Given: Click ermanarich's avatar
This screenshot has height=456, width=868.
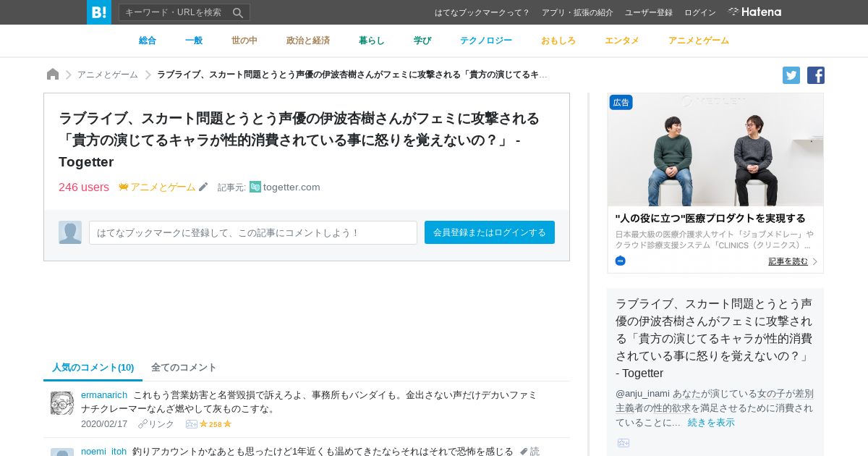Looking at the screenshot, I should point(62,403).
